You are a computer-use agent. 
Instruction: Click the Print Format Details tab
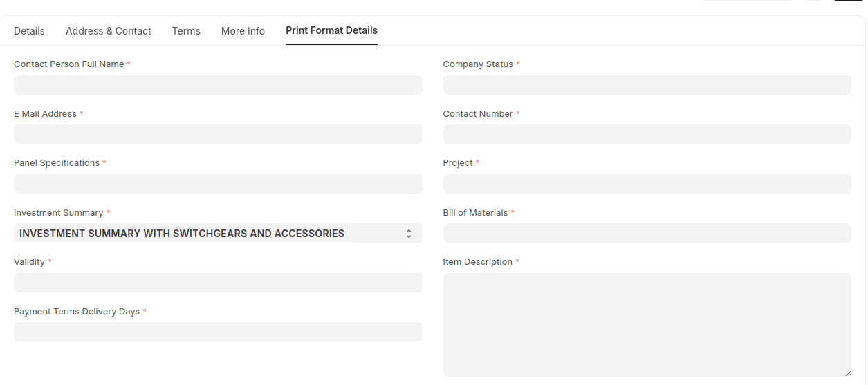(331, 30)
